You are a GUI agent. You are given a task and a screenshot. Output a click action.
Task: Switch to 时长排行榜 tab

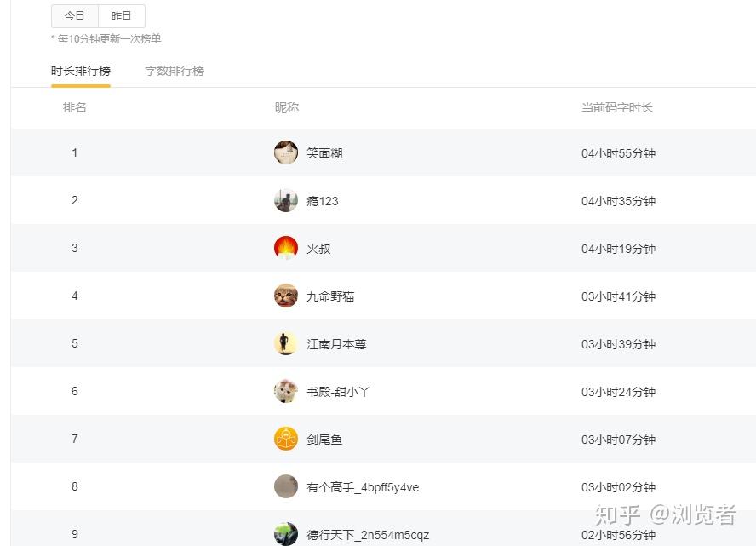click(81, 71)
